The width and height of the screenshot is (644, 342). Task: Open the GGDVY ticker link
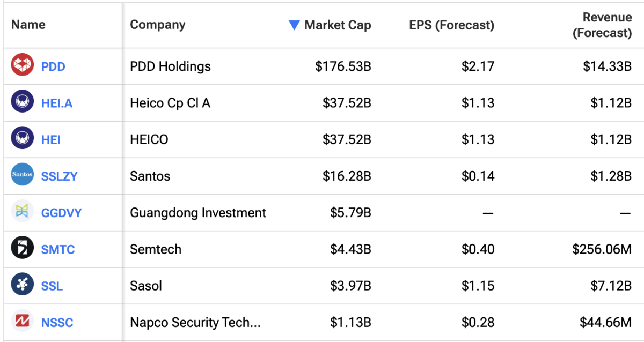[61, 213]
